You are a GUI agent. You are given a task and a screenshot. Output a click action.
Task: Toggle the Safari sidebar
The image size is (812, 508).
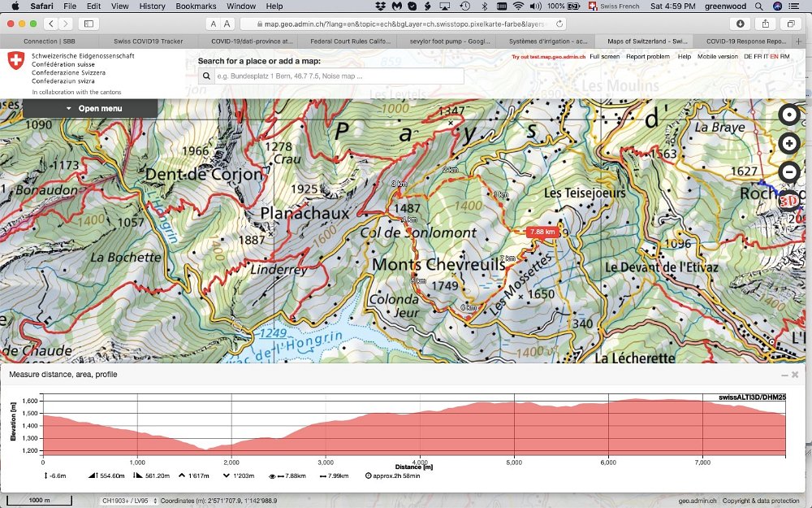pos(89,24)
